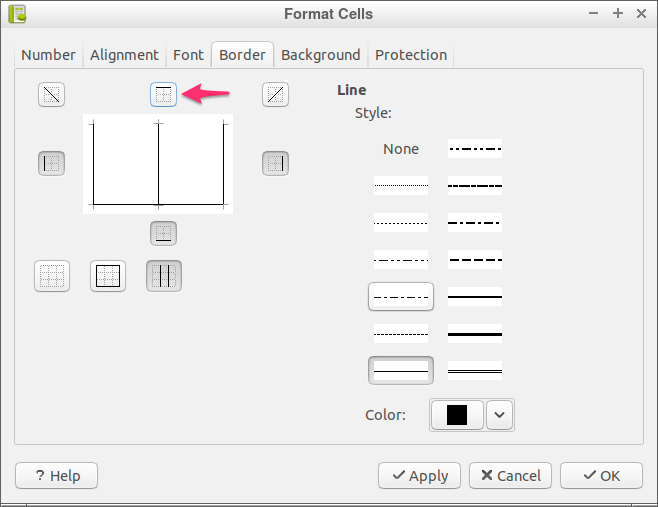
Task: Click the Cancel button
Action: (x=510, y=476)
